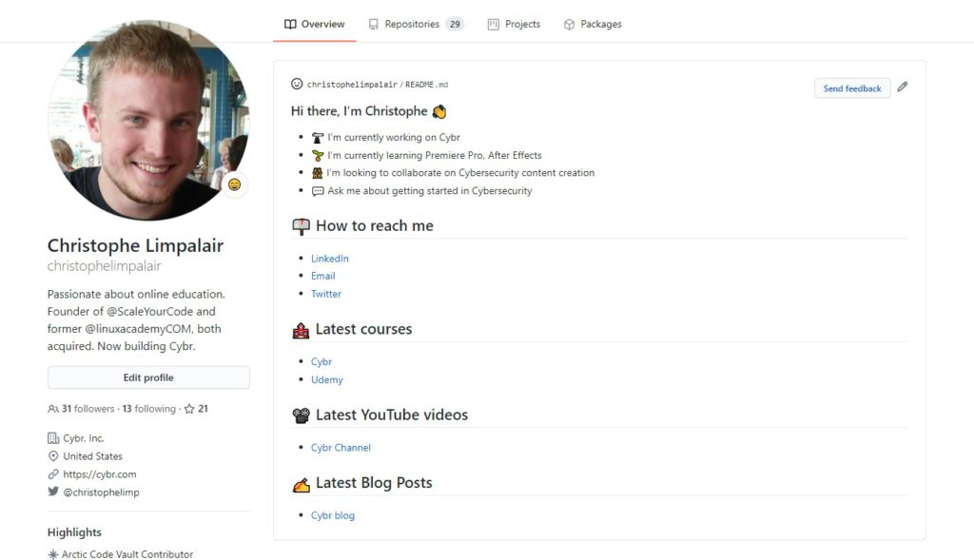This screenshot has width=974, height=560.
Task: Set status via emoji badge on avatar
Action: tap(234, 184)
